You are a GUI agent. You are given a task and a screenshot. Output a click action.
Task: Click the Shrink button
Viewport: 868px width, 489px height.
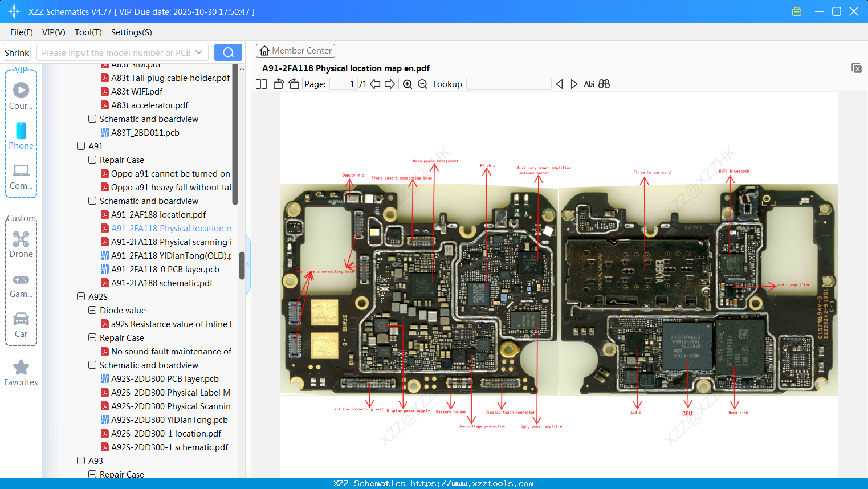tap(17, 52)
